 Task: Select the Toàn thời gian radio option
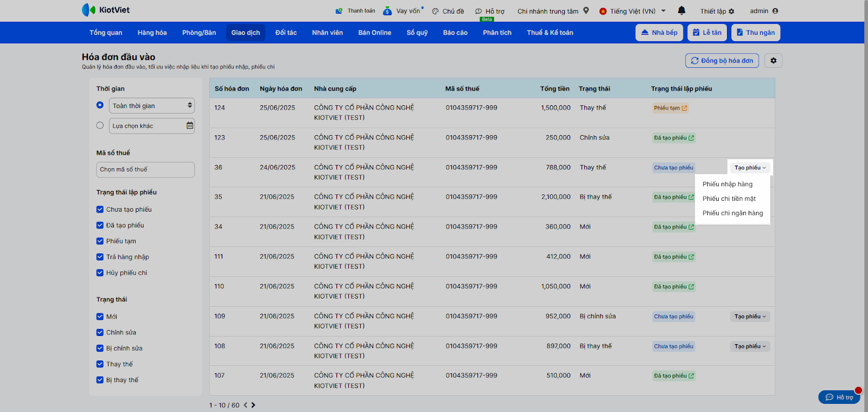point(100,105)
